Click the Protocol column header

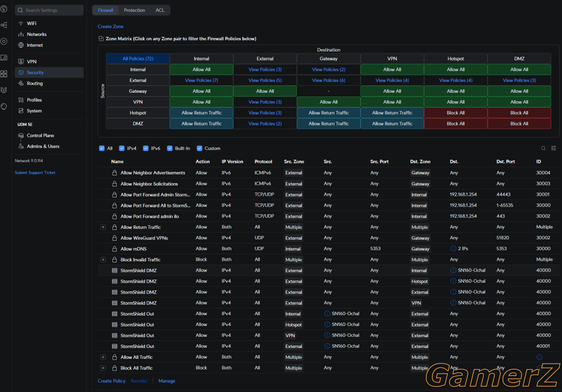(x=263, y=162)
